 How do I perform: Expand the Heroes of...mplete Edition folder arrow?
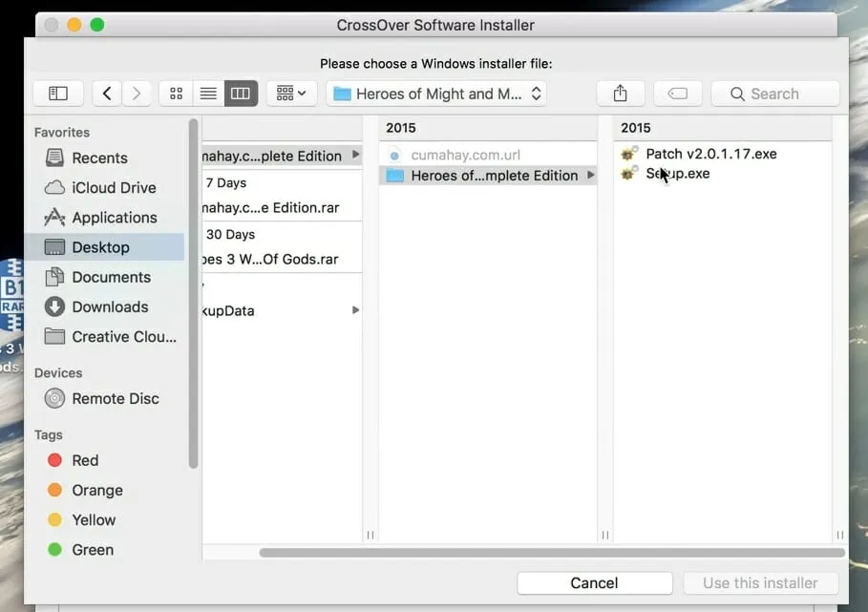(590, 176)
